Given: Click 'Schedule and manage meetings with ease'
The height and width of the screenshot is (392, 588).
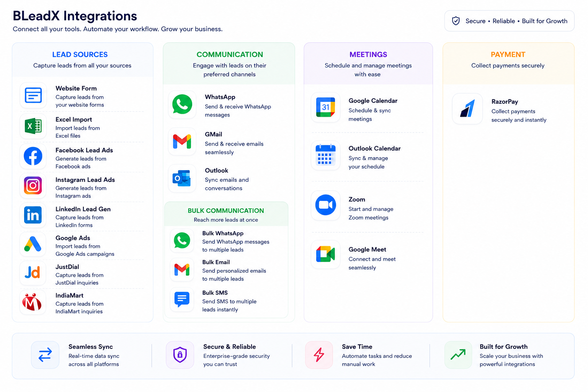Looking at the screenshot, I should click(368, 70).
